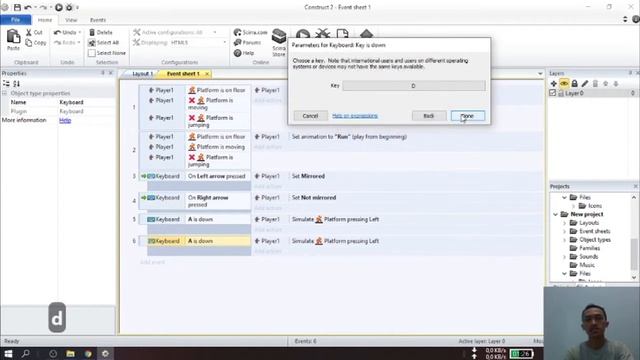Click the rename layer pencil icon
The height and width of the screenshot is (360, 640).
(x=585, y=83)
